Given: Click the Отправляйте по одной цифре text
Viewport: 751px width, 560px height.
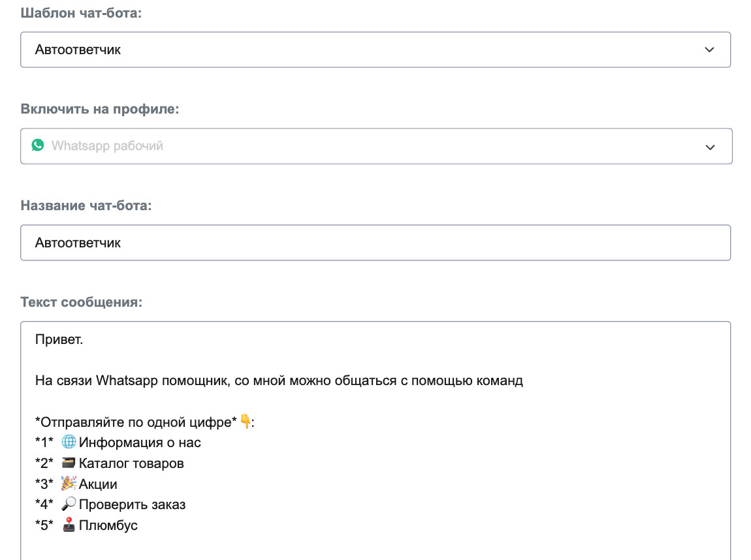Looking at the screenshot, I should pyautogui.click(x=137, y=422).
